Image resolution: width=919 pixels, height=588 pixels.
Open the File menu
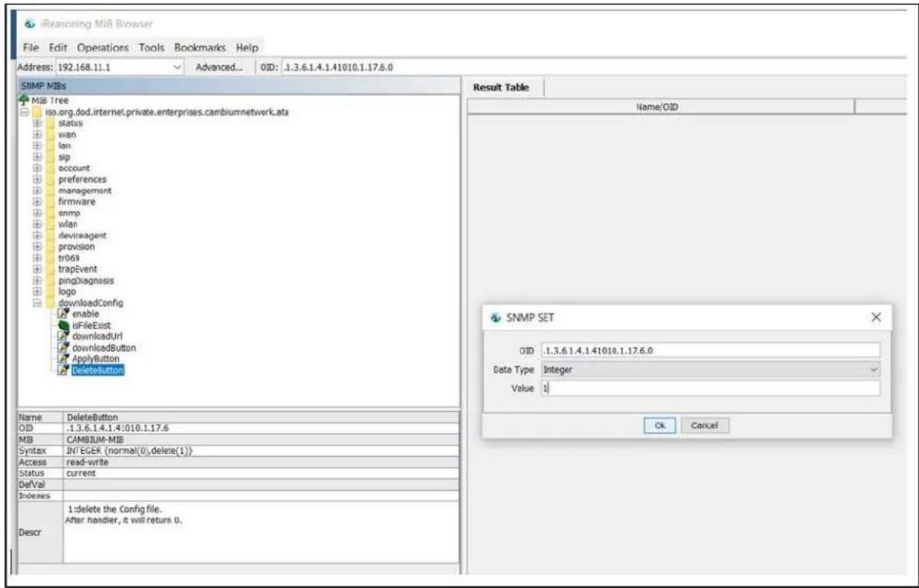[31, 48]
